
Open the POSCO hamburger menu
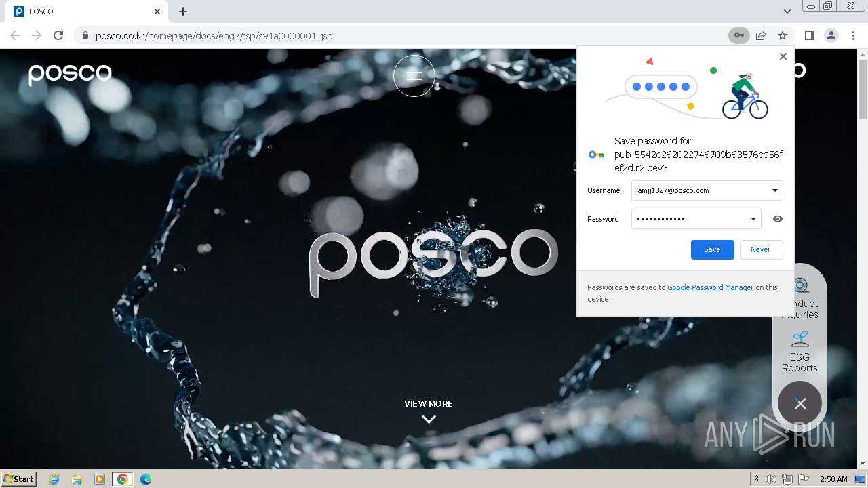[x=414, y=76]
